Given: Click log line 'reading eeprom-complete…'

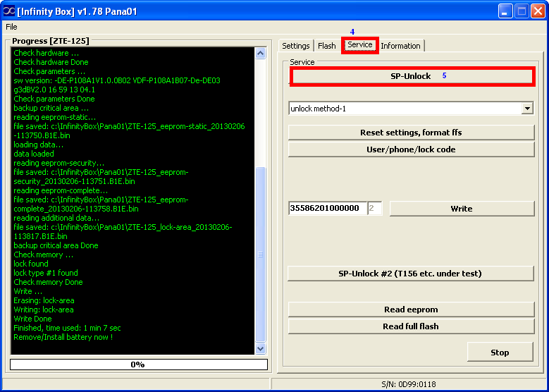Looking at the screenshot, I should coord(61,190).
